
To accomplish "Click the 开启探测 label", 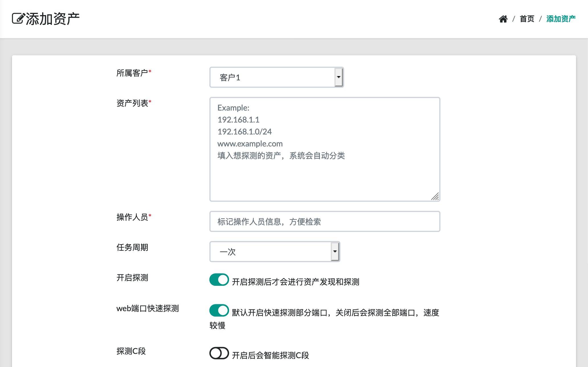I will coord(132,278).
